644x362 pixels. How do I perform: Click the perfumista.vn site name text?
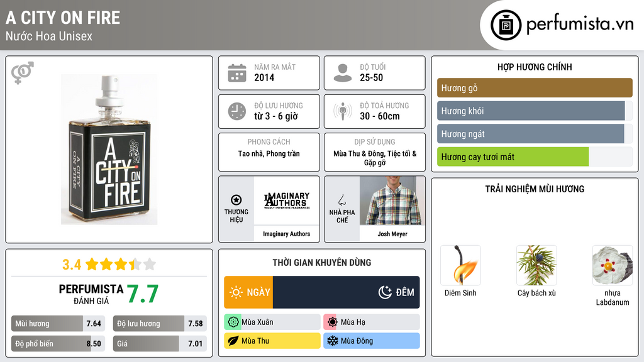[580, 24]
